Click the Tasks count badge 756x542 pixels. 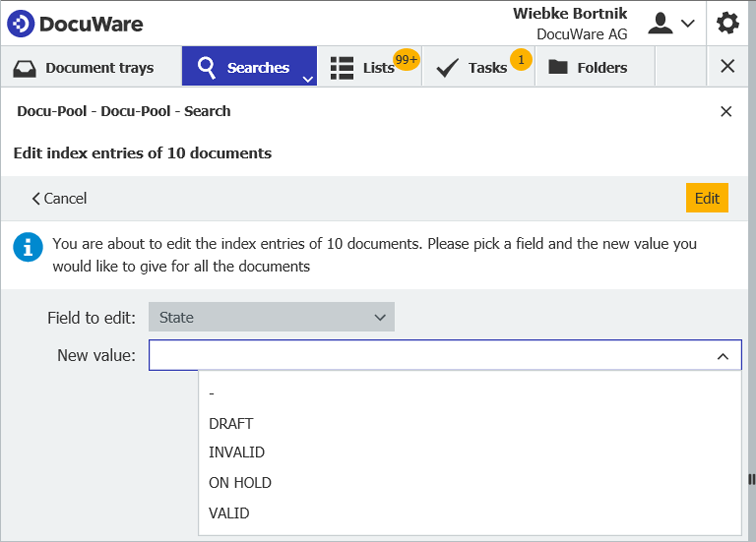pos(521,60)
